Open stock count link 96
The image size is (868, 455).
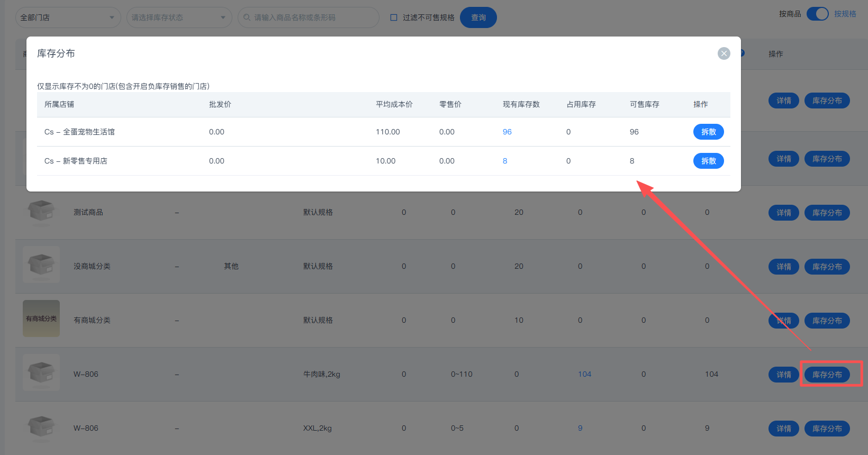point(507,132)
